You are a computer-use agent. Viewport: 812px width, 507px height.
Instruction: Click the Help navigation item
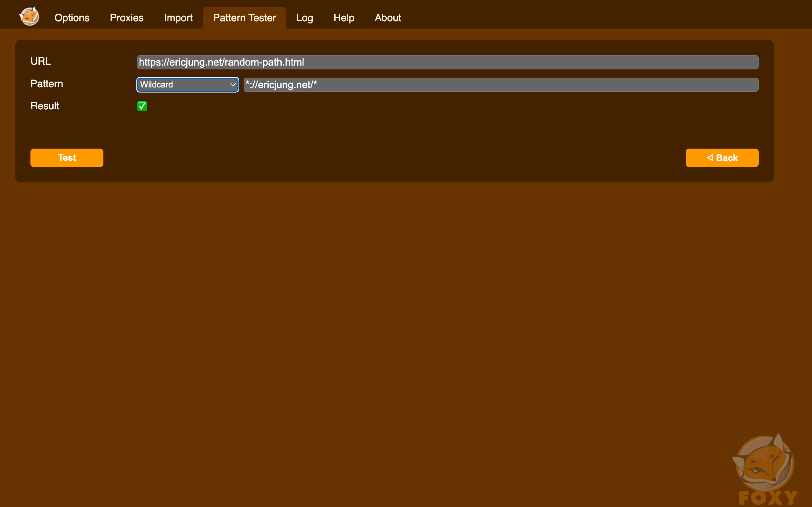[344, 17]
